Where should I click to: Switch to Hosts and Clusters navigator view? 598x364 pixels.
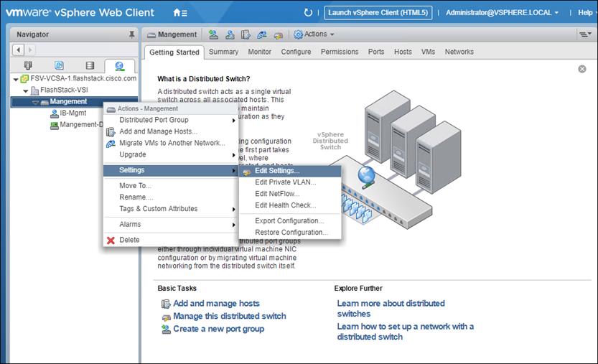pos(28,65)
